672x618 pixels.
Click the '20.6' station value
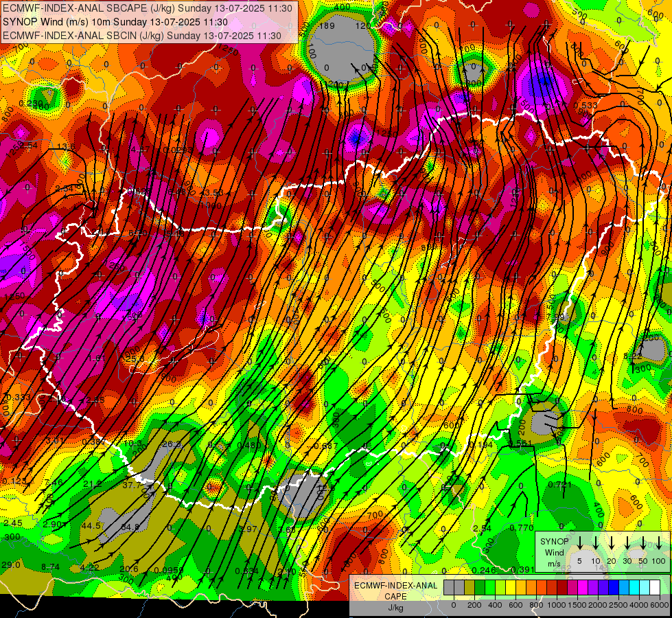click(x=129, y=569)
